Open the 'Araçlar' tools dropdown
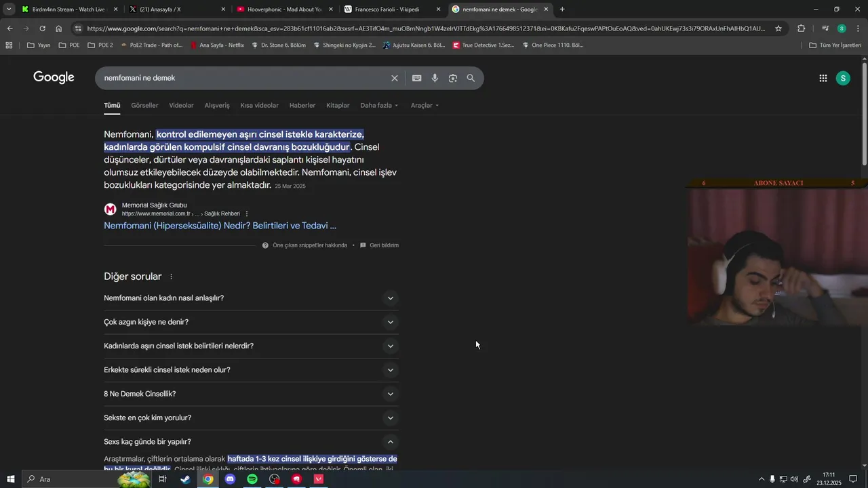Viewport: 868px width, 488px height. 425,106
